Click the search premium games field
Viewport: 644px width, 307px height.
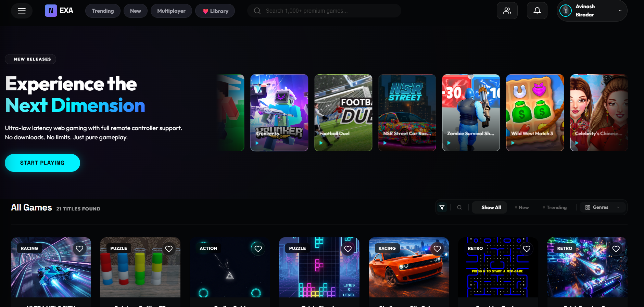point(324,11)
